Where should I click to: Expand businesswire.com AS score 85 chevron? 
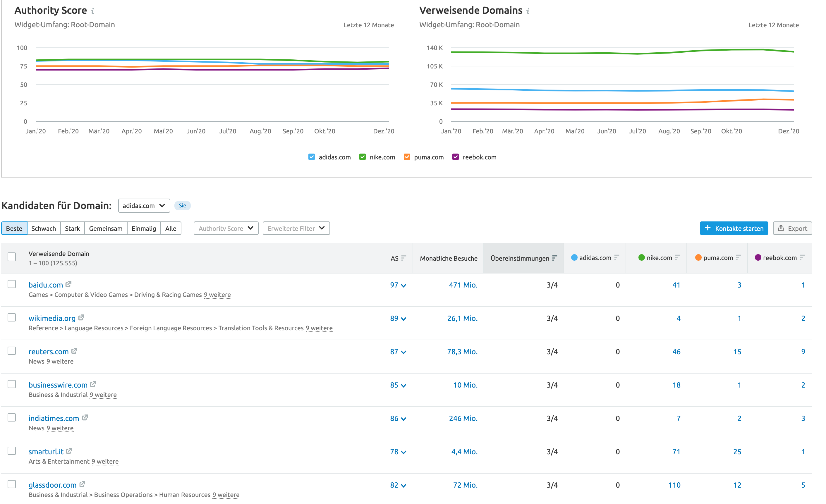pos(403,386)
